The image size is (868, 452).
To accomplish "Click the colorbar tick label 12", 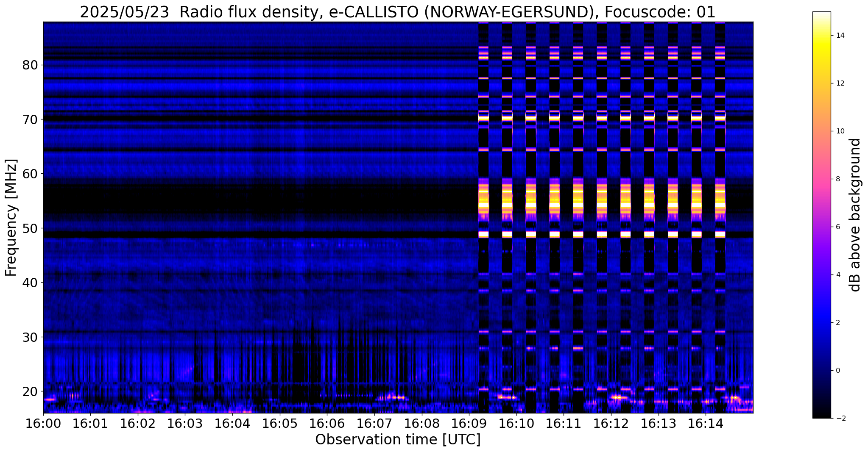I will pyautogui.click(x=840, y=83).
